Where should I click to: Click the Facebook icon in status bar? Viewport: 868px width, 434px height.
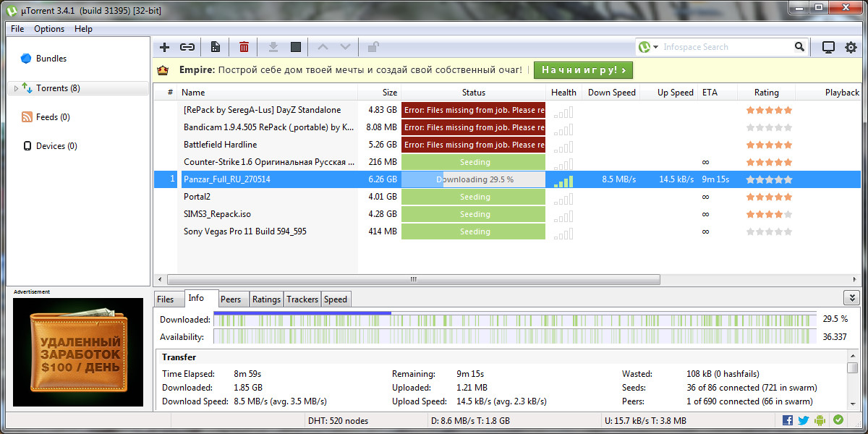(x=788, y=420)
